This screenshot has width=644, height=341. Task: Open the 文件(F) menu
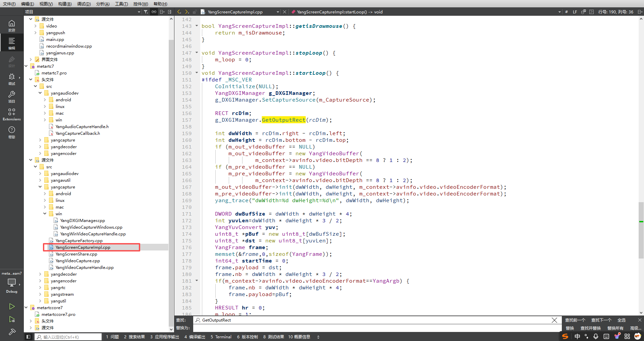(9, 4)
